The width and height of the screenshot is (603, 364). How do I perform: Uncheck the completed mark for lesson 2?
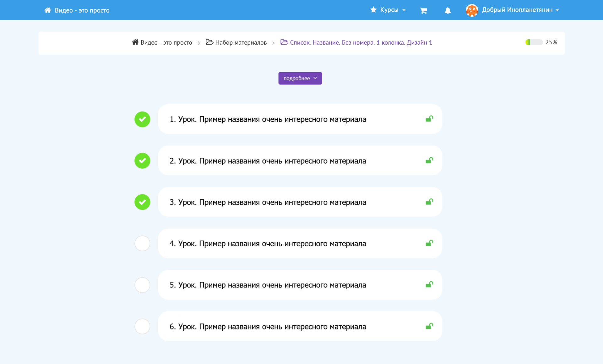coord(142,160)
